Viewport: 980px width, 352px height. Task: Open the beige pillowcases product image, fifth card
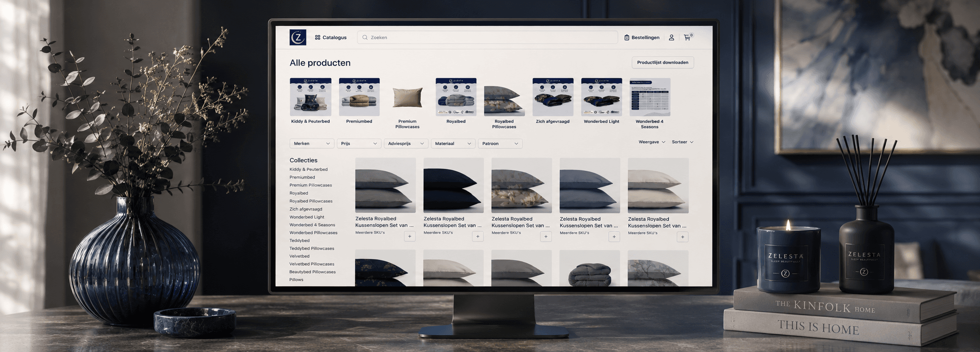coord(658,185)
